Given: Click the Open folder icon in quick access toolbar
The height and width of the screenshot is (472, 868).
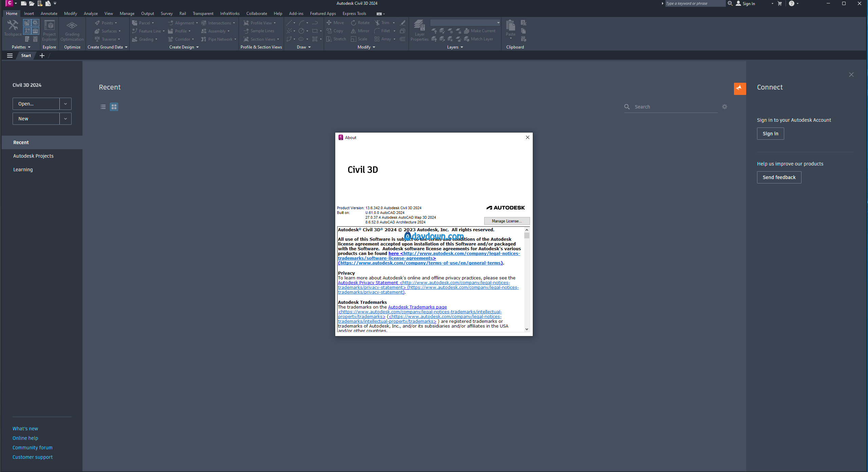Looking at the screenshot, I should pyautogui.click(x=32, y=3).
